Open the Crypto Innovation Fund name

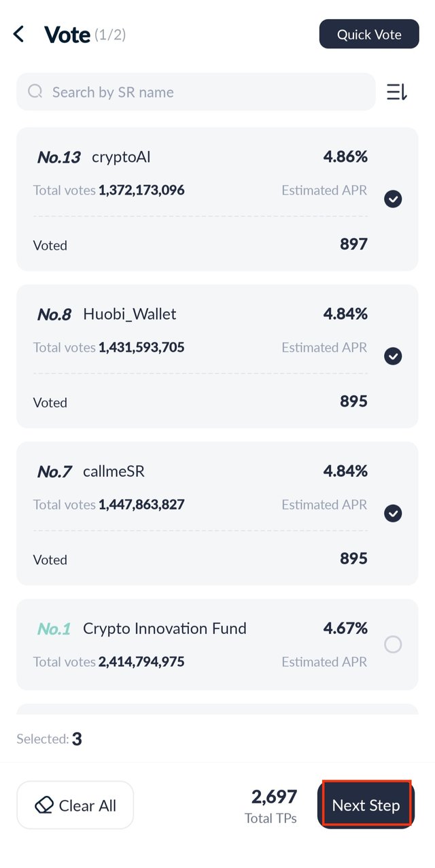click(164, 629)
